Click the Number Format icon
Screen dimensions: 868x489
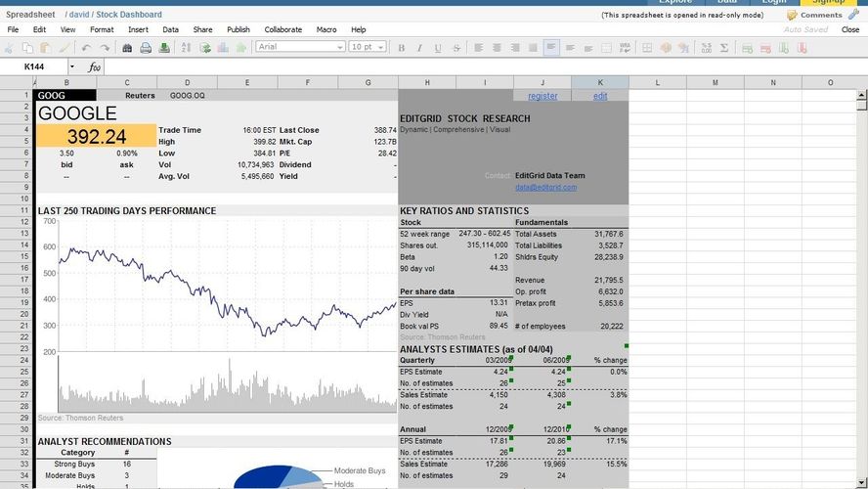[x=707, y=48]
